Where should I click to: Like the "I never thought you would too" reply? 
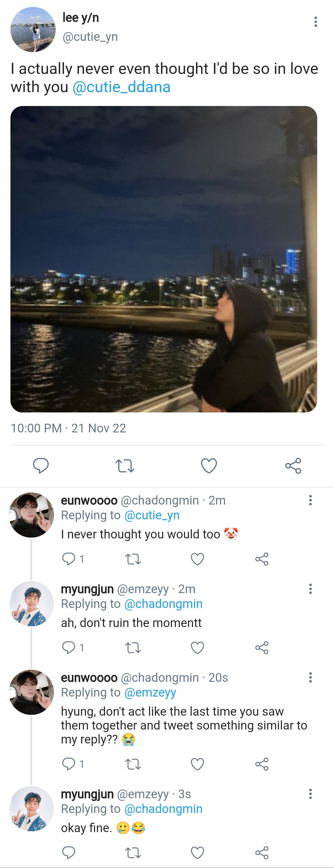click(197, 559)
